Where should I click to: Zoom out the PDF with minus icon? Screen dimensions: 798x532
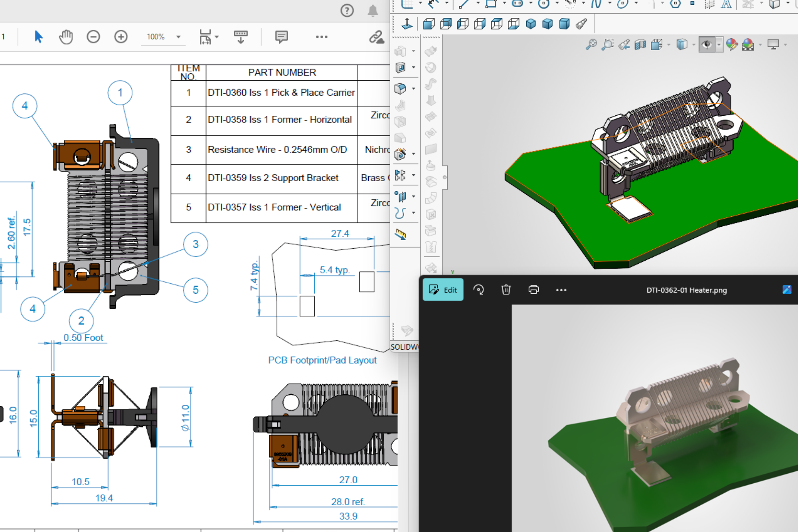(x=93, y=37)
